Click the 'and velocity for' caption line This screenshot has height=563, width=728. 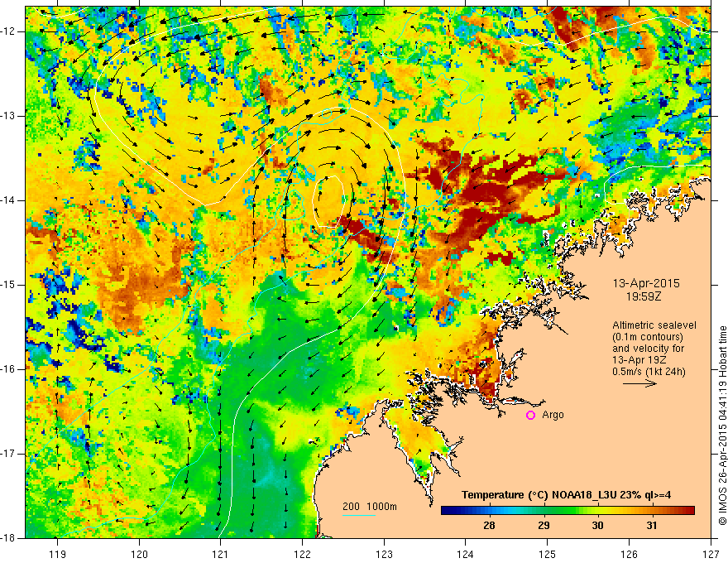[x=648, y=349]
